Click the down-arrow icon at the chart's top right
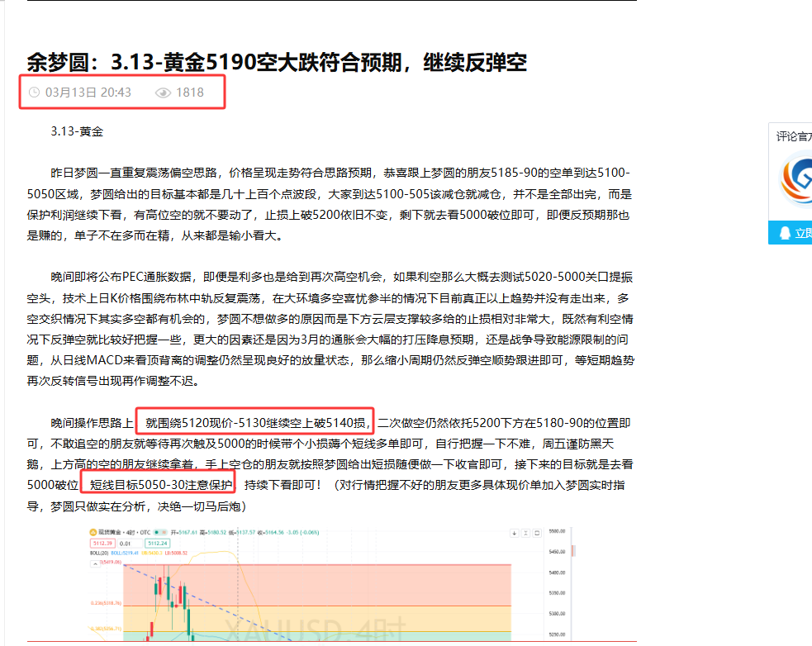Screen dimensions: 812x646 515,533
